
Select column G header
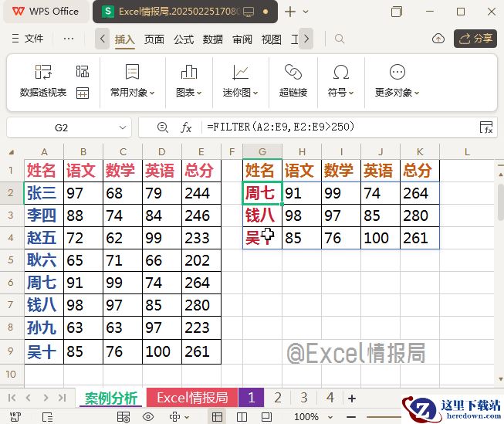click(262, 152)
